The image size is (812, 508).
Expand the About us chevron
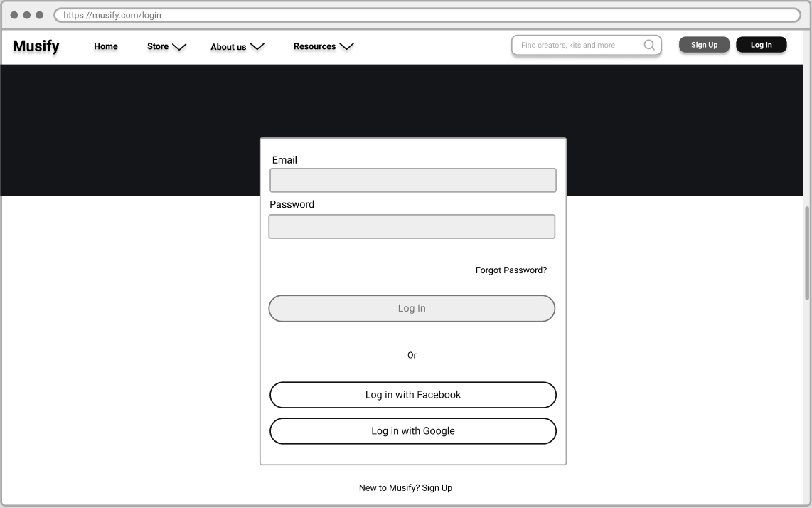pyautogui.click(x=257, y=47)
